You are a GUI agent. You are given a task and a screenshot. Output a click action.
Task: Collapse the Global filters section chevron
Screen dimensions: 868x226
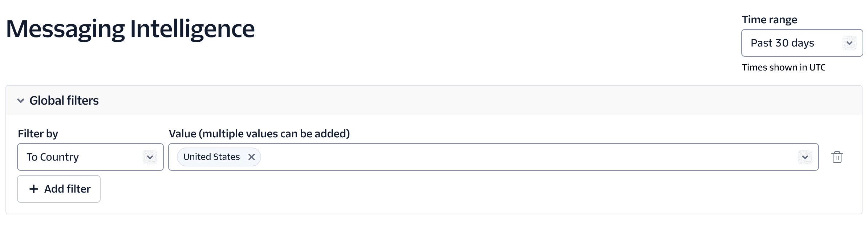click(21, 101)
